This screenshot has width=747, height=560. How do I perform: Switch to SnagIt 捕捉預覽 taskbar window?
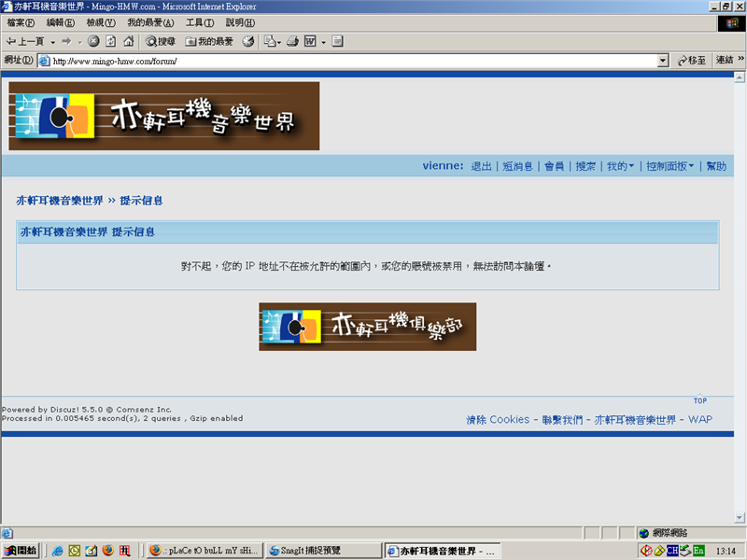[x=324, y=551]
